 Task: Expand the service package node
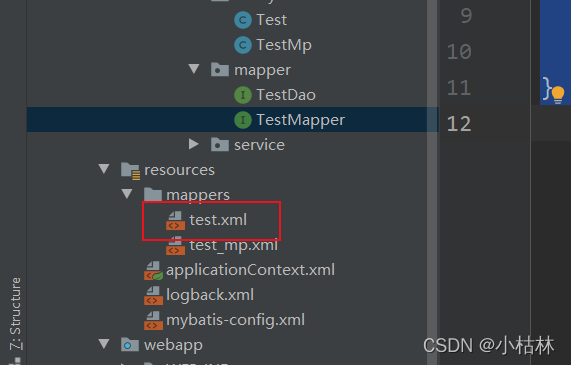194,144
